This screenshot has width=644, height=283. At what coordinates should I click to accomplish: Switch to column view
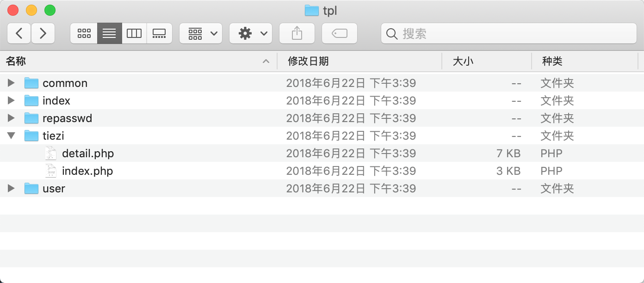pos(134,33)
